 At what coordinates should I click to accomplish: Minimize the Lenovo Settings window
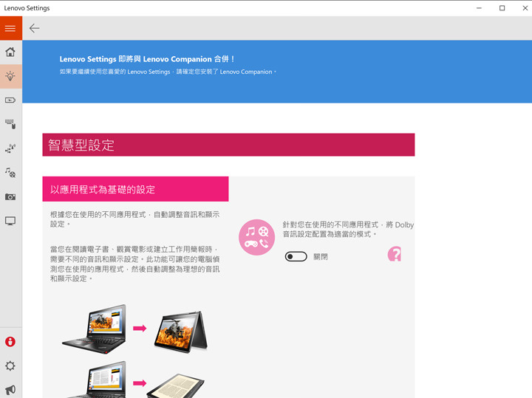pos(479,8)
